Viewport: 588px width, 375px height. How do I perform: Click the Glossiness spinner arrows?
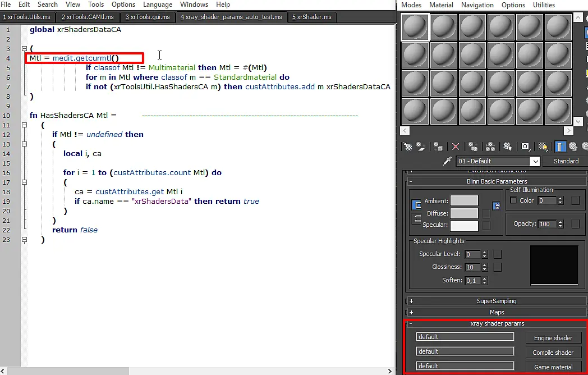485,267
